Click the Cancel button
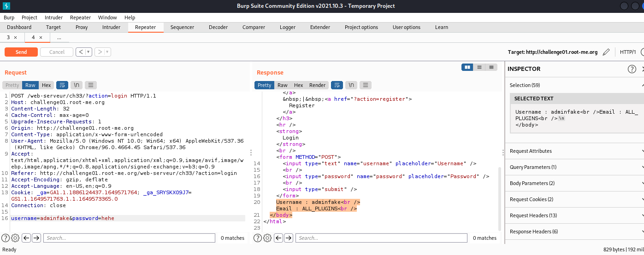Screen dimensions: 644x255 tap(57, 52)
